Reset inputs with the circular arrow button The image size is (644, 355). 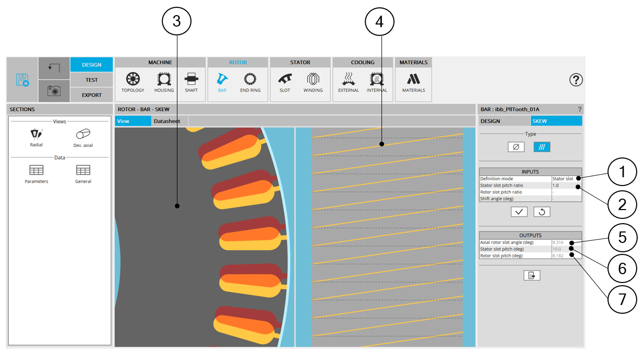tap(542, 212)
